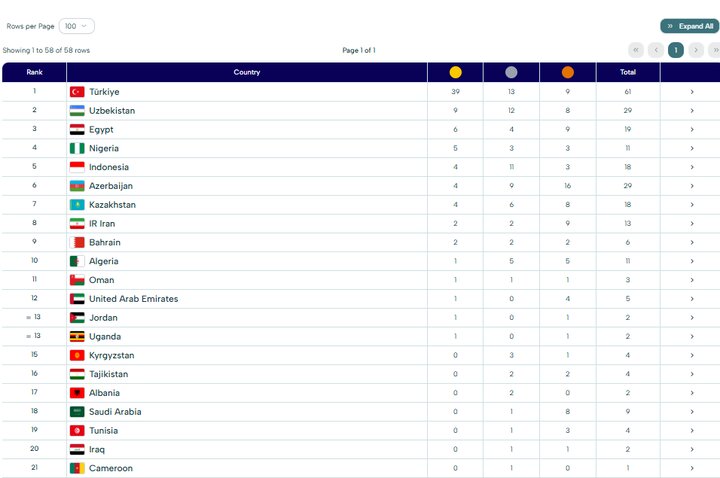
Task: Click the Uzbekistan flag icon
Action: [x=77, y=111]
